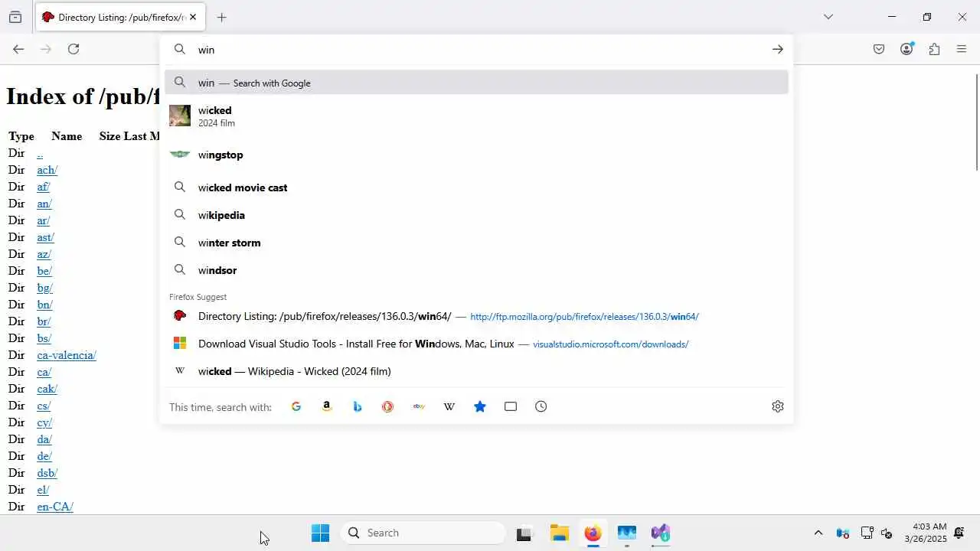The height and width of the screenshot is (551, 980).
Task: Search with Bing one-off icon
Action: pyautogui.click(x=358, y=406)
